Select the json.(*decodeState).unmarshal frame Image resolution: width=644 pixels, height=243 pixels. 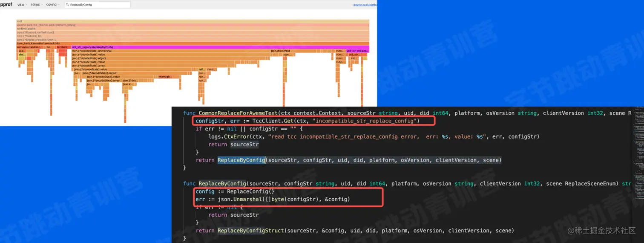click(171, 51)
